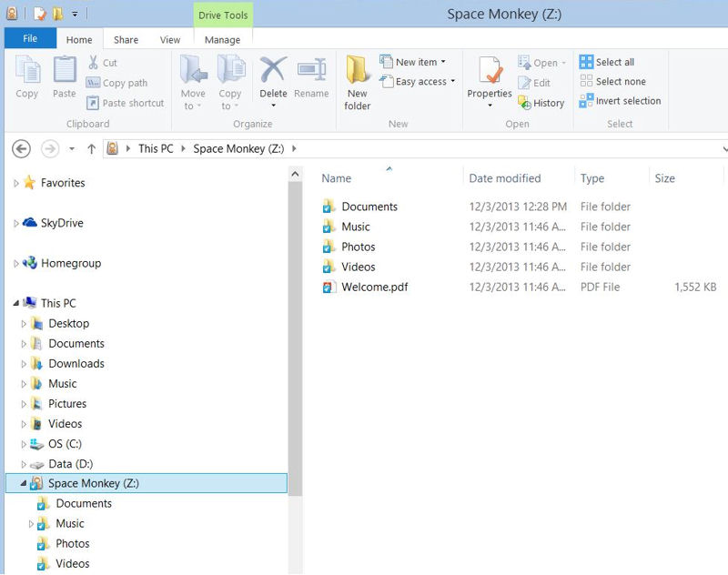Select the Photos folder in file list
This screenshot has width=728, height=575.
pyautogui.click(x=349, y=247)
